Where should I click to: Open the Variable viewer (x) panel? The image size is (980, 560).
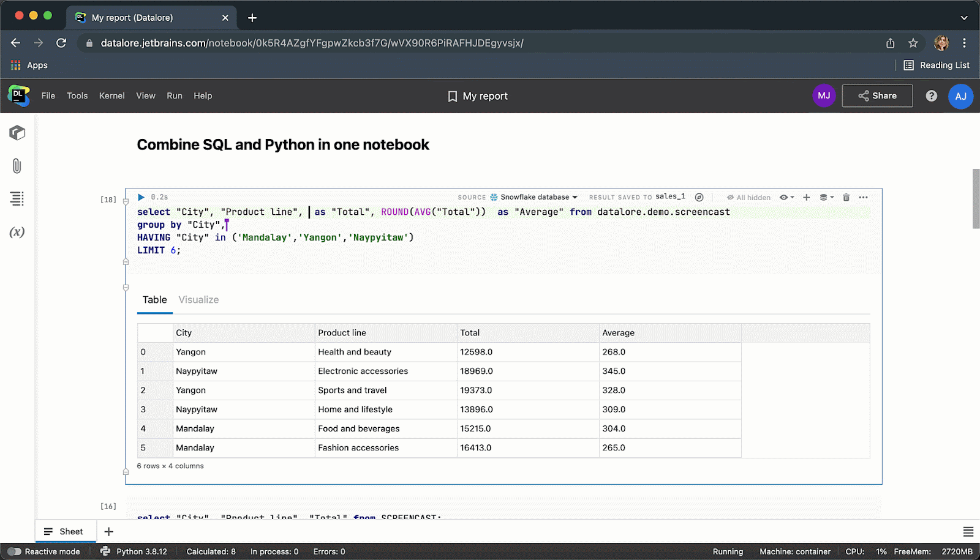[17, 232]
